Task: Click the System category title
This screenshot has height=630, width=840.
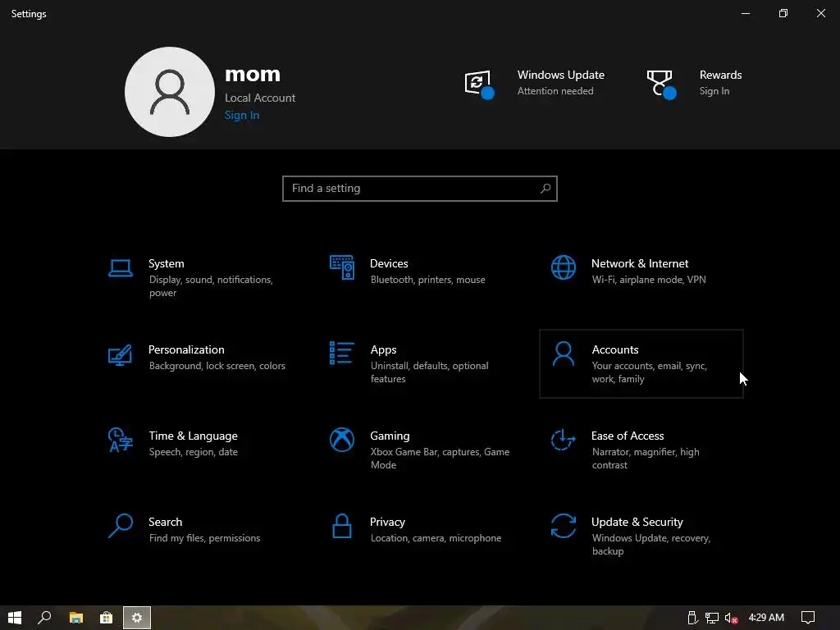Action: [166, 263]
